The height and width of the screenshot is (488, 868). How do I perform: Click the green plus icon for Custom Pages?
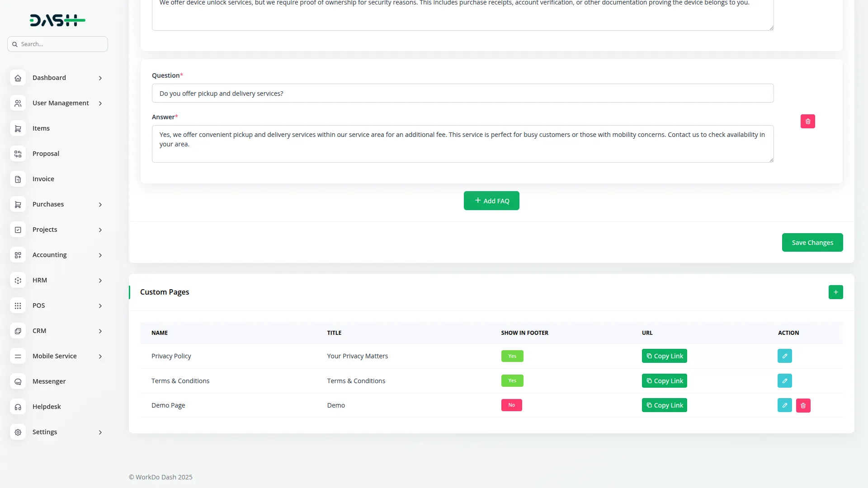[x=835, y=292]
